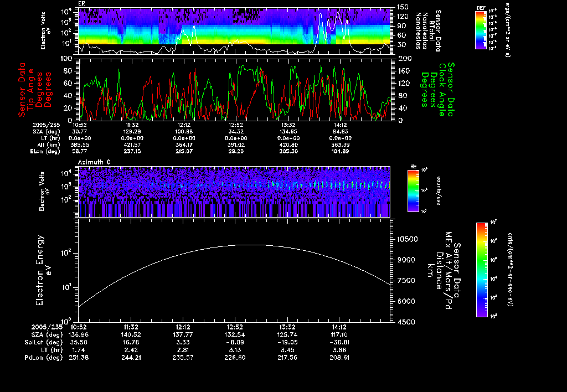Click the ER electron spectrogram panel
The width and height of the screenshot is (567, 392).
235,31
